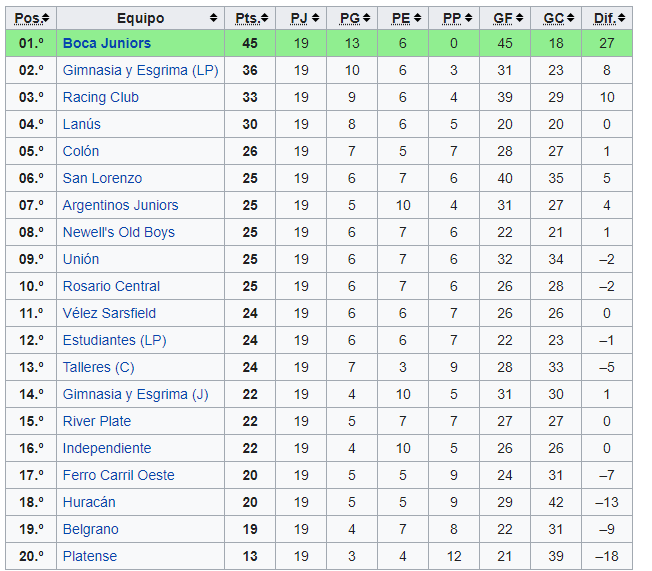Open the River Plate link
Image resolution: width=652 pixels, height=571 pixels.
pyautogui.click(x=97, y=421)
